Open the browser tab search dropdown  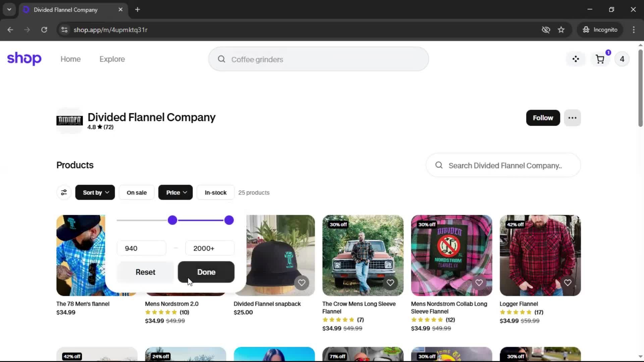click(9, 9)
